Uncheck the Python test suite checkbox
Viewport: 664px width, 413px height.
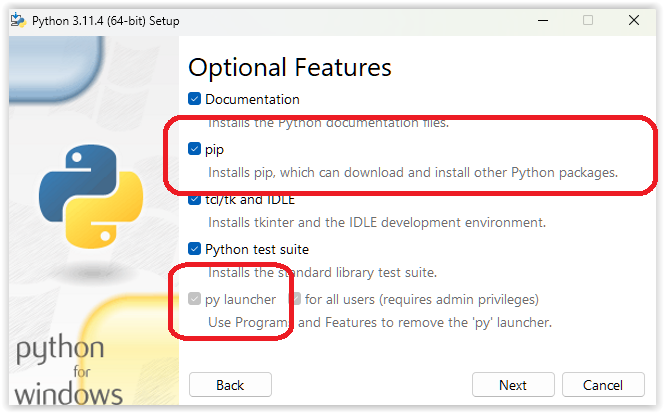[x=194, y=249]
